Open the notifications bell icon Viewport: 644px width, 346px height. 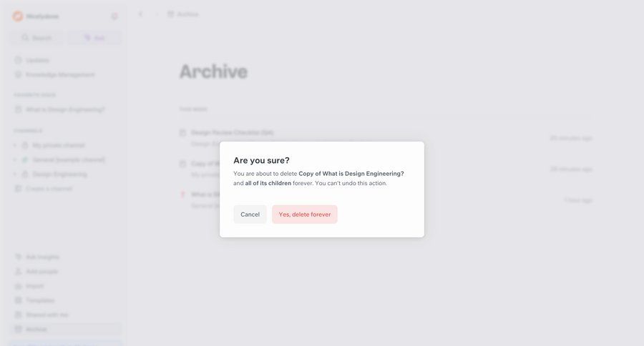pos(114,16)
